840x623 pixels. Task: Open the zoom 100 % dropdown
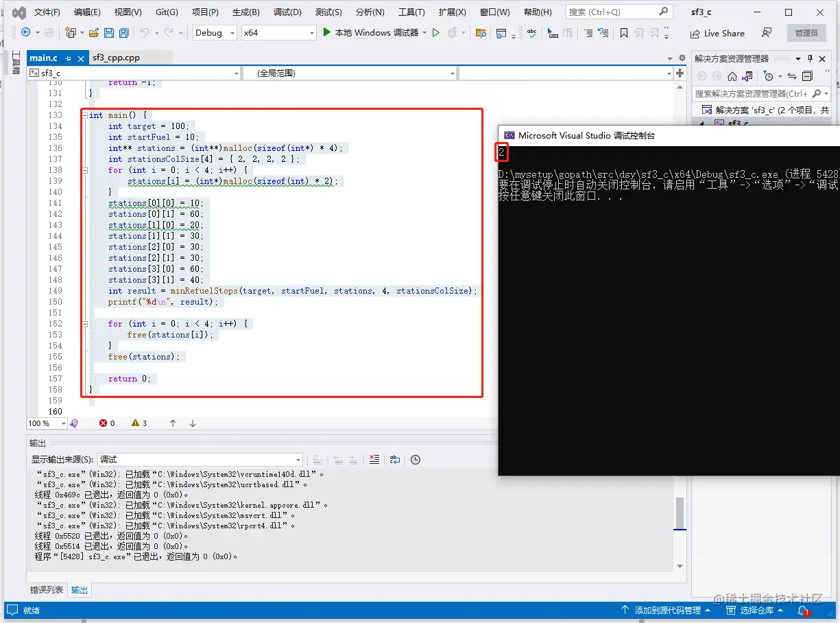pos(47,423)
